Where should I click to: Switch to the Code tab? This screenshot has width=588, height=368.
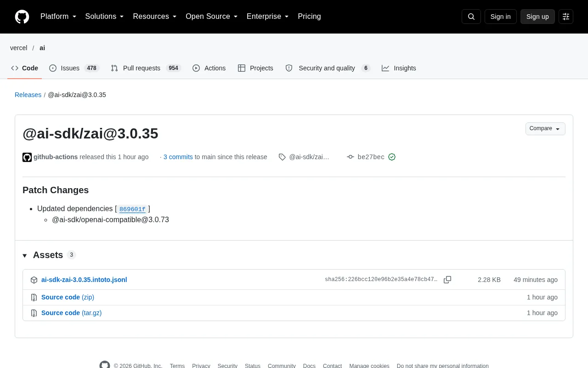pos(25,68)
